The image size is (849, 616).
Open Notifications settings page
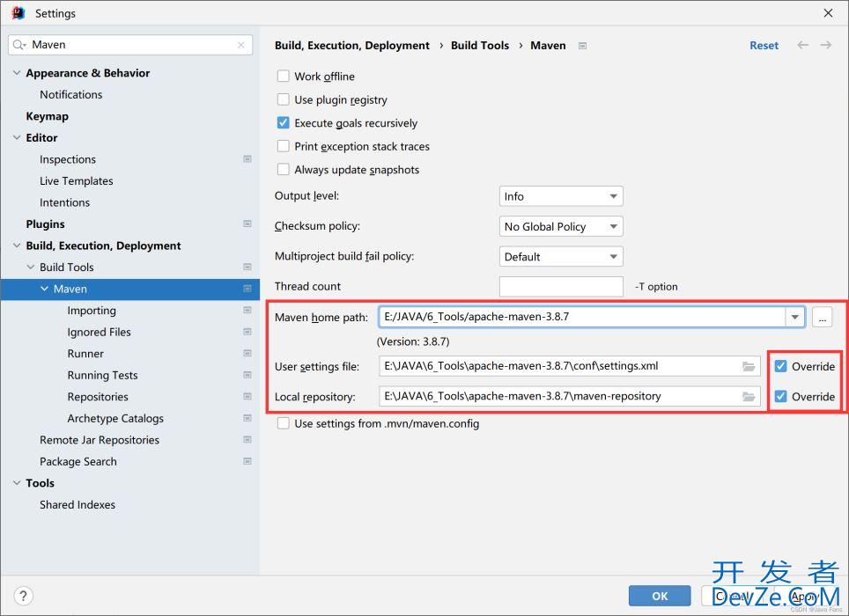pyautogui.click(x=71, y=95)
